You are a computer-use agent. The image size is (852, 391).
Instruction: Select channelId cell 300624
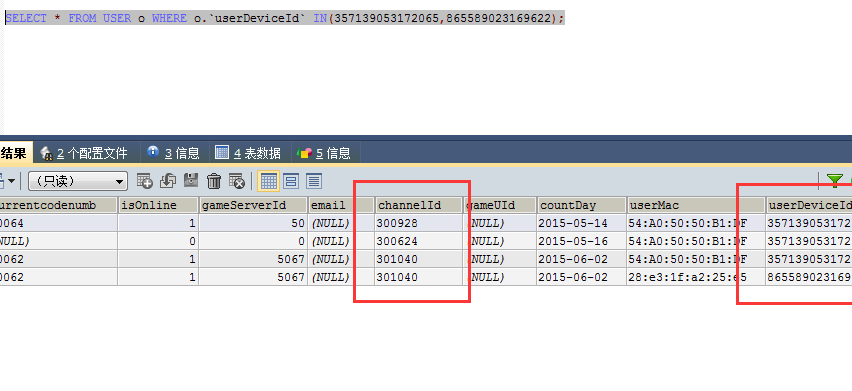pos(418,241)
